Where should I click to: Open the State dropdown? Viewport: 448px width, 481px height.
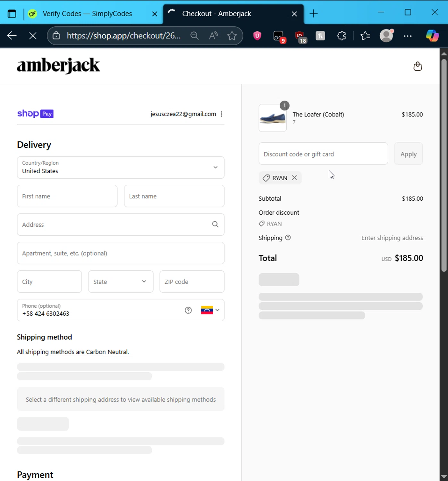121,282
